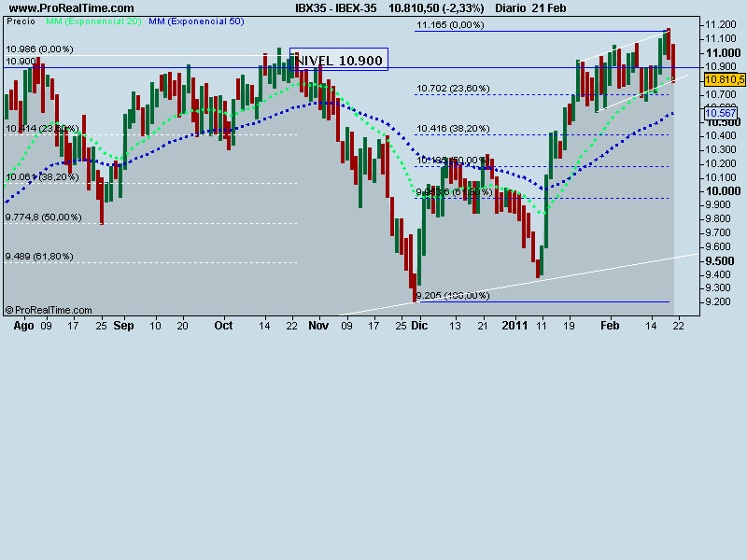Click the www.ProRealTime.com header text
This screenshot has height=560, width=747.
coord(72,8)
